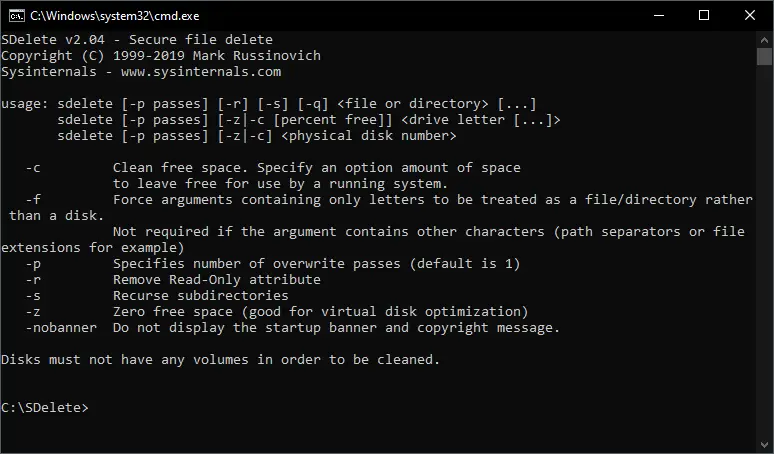Maximize the command prompt window
This screenshot has width=774, height=454.
[x=704, y=15]
